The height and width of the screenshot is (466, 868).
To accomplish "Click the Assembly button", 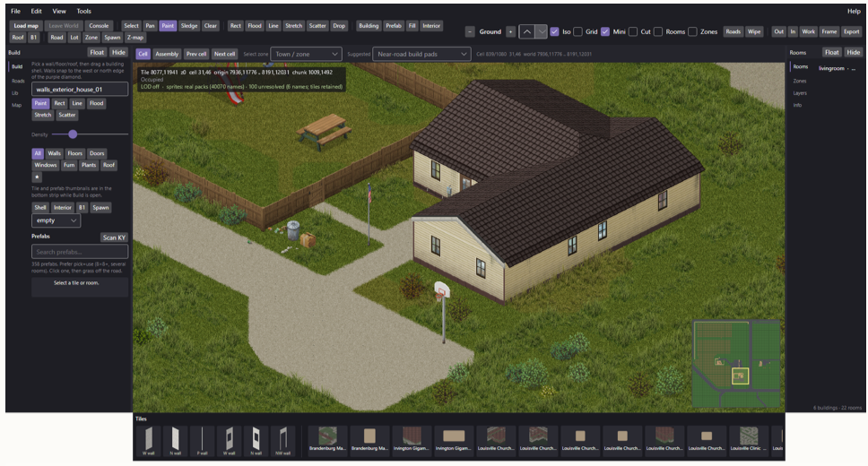I will pyautogui.click(x=167, y=54).
